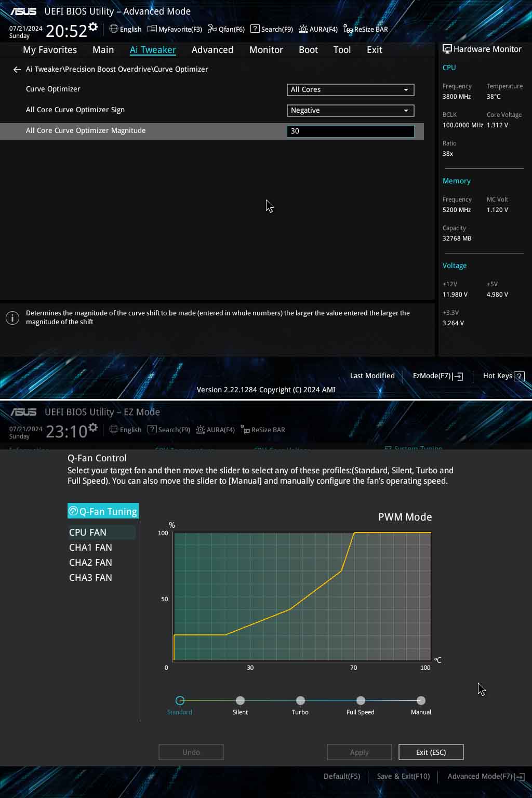Open MyFavorite(F3) in the top toolbar
The width and height of the screenshot is (532, 798).
pyautogui.click(x=175, y=29)
